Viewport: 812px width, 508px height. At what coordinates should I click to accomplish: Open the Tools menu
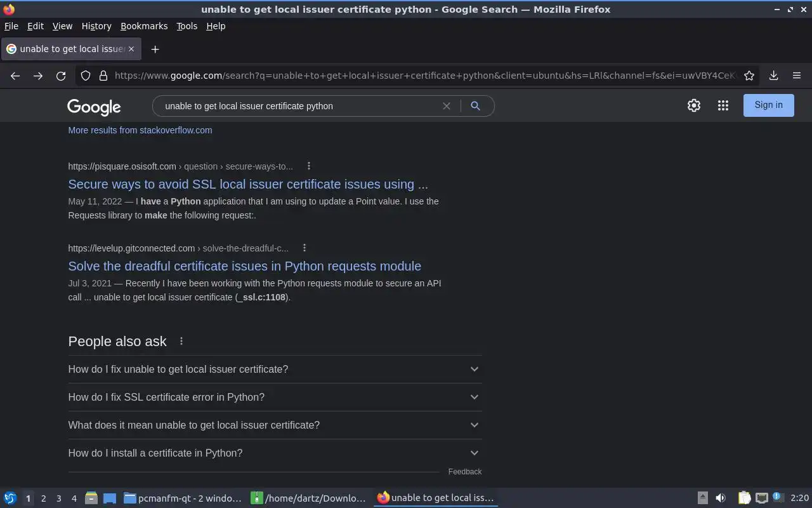[187, 26]
